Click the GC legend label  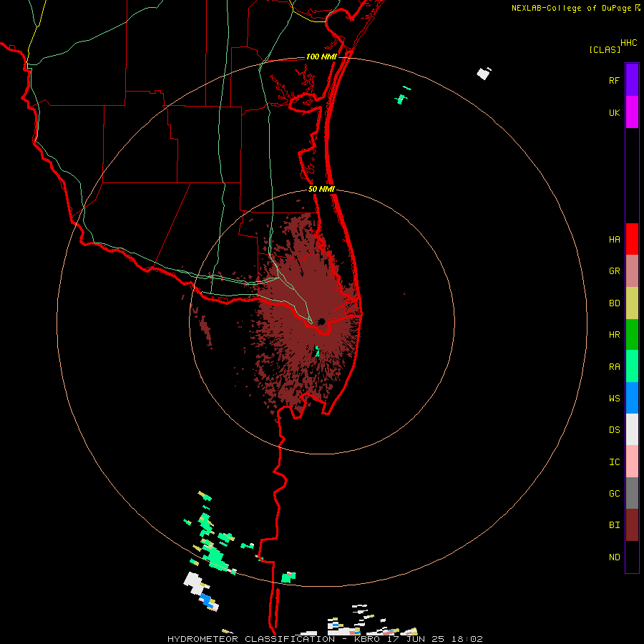coord(614,494)
